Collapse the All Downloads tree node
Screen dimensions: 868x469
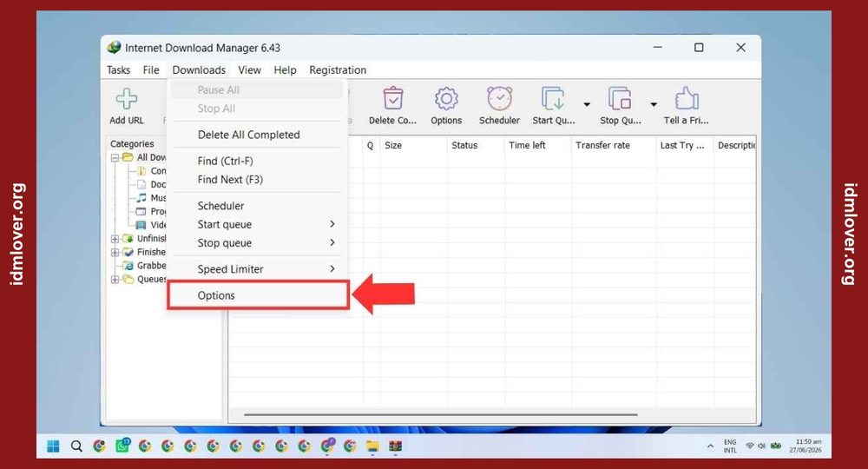tap(115, 158)
